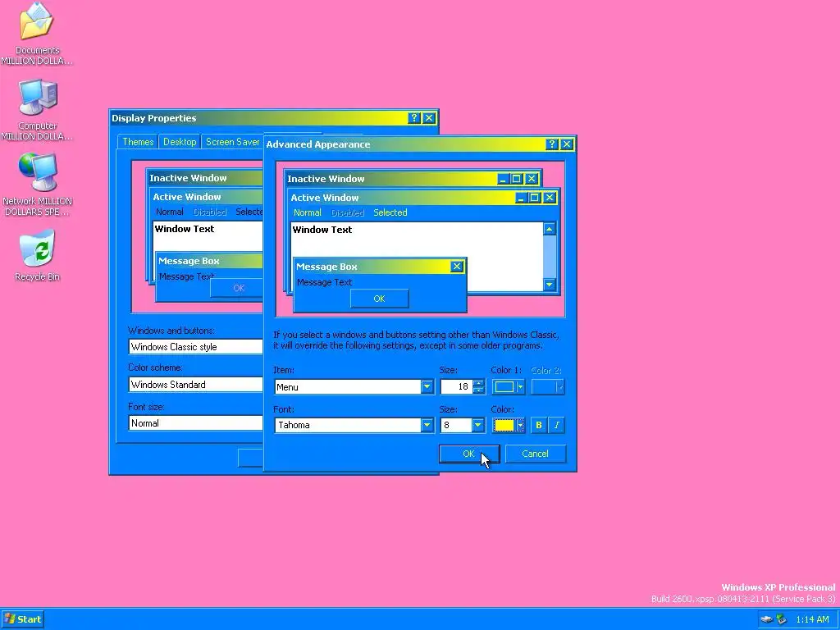Viewport: 840px width, 630px height.
Task: Toggle the Bold font button
Action: pyautogui.click(x=538, y=425)
